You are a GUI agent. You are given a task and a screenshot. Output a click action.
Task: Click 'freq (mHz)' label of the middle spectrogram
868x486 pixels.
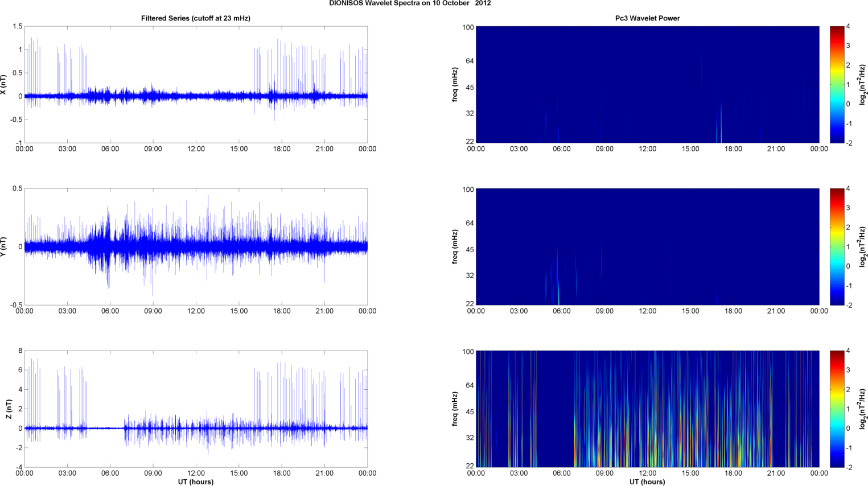pyautogui.click(x=455, y=247)
